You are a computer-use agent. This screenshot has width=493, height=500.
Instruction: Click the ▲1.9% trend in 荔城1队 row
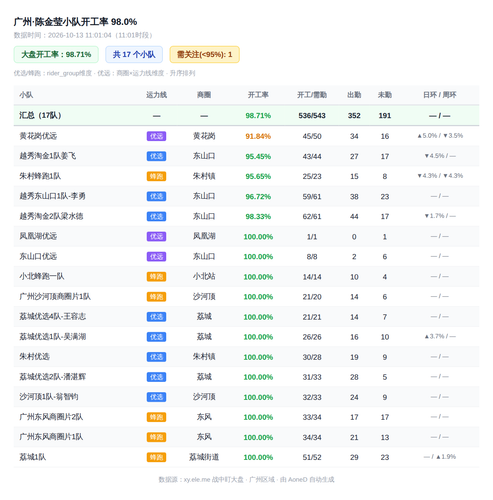click(446, 457)
